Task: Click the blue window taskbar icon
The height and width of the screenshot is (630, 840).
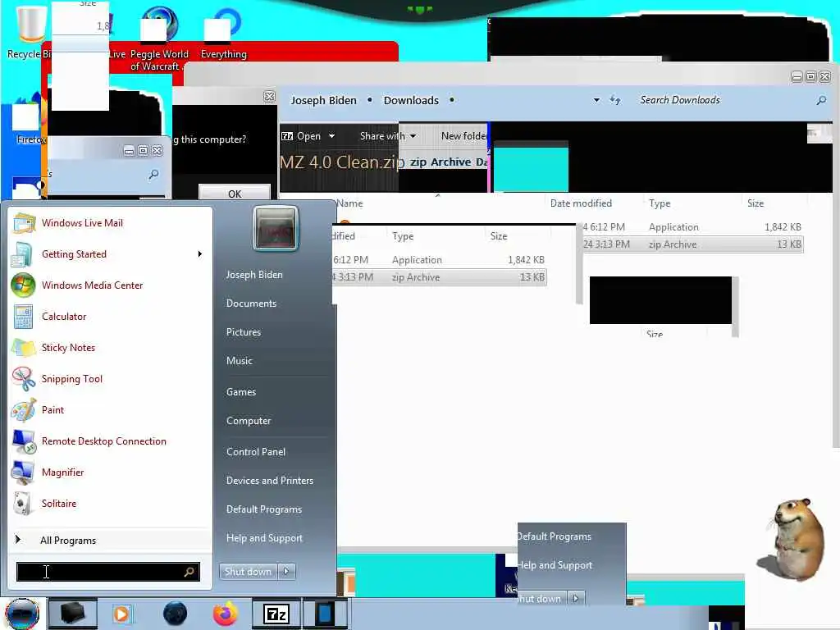Action: [x=325, y=614]
